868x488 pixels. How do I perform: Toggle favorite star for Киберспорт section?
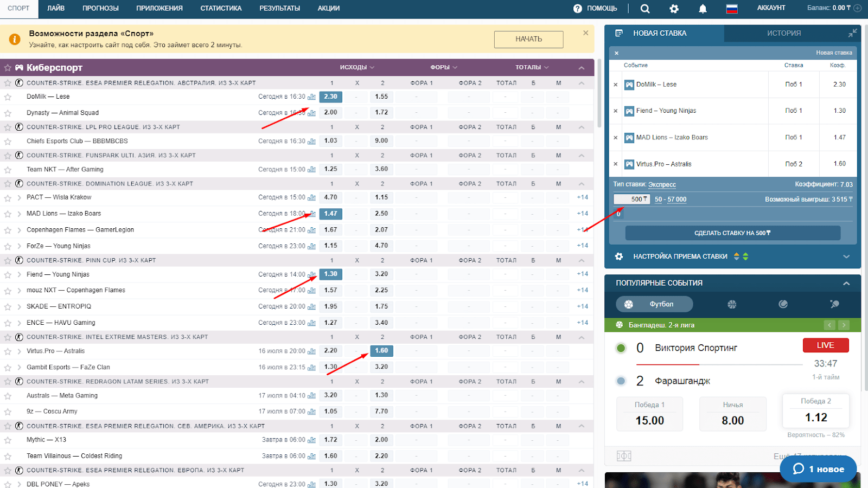pyautogui.click(x=8, y=68)
